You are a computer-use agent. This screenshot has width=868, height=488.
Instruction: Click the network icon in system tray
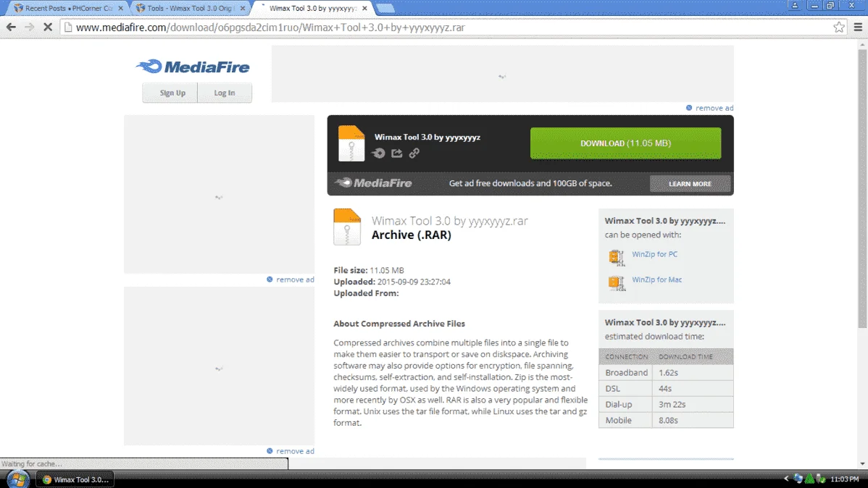(798, 479)
